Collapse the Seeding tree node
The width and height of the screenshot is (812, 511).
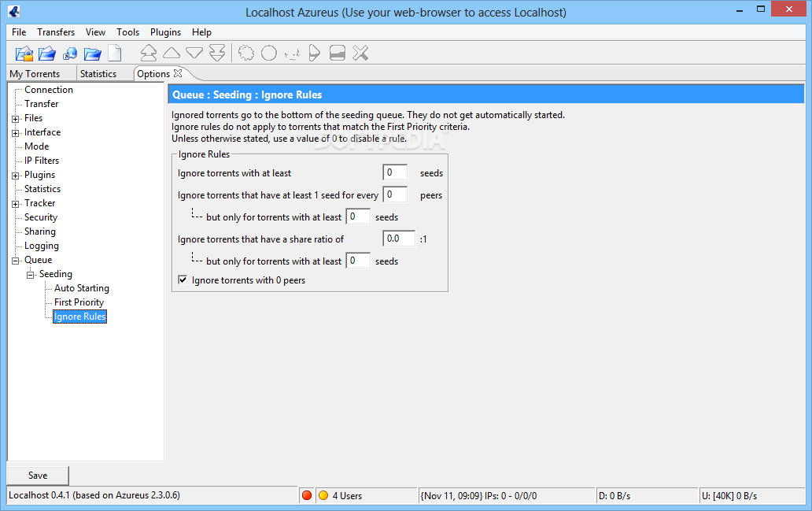[x=30, y=275]
